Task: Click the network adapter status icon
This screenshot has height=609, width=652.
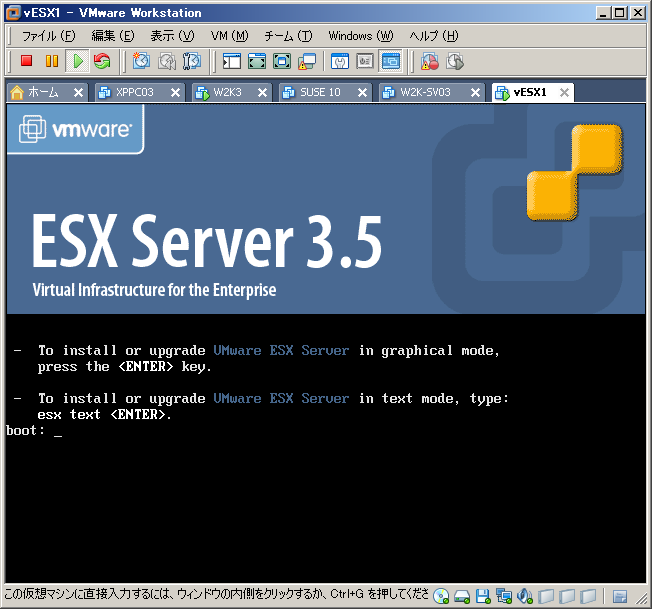Action: click(504, 597)
